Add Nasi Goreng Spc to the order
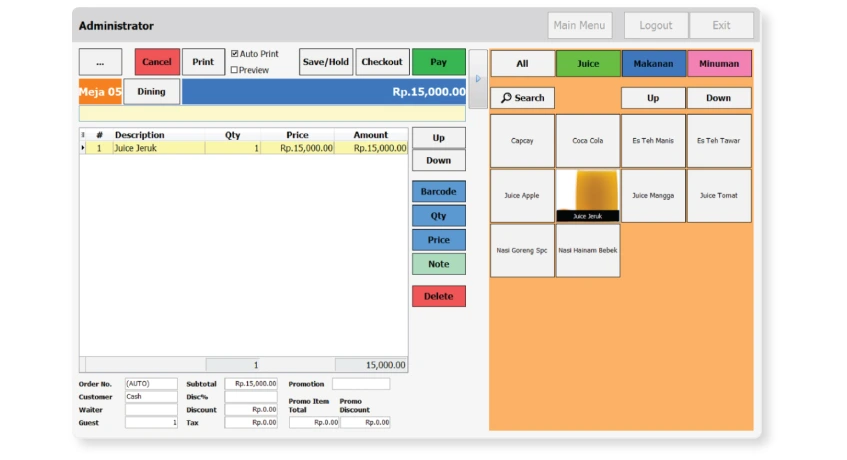 click(522, 251)
